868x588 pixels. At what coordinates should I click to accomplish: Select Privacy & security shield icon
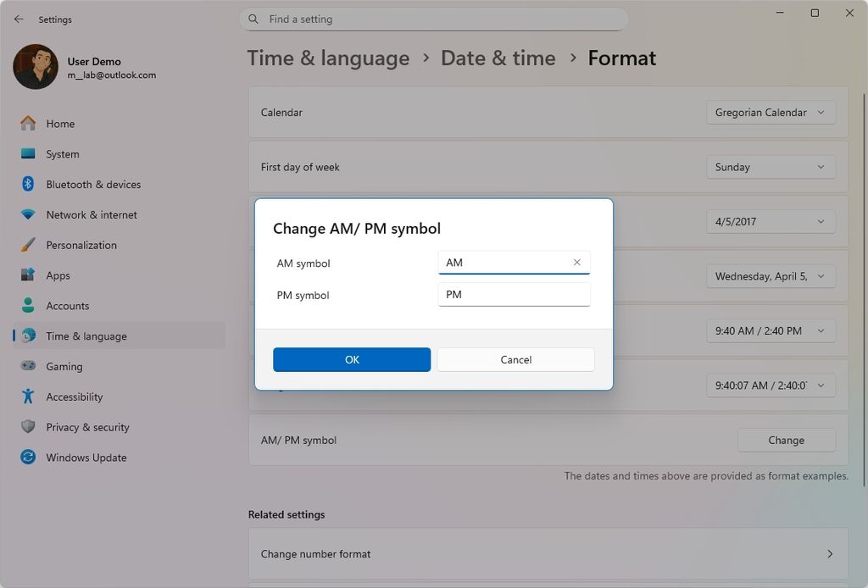(x=28, y=427)
